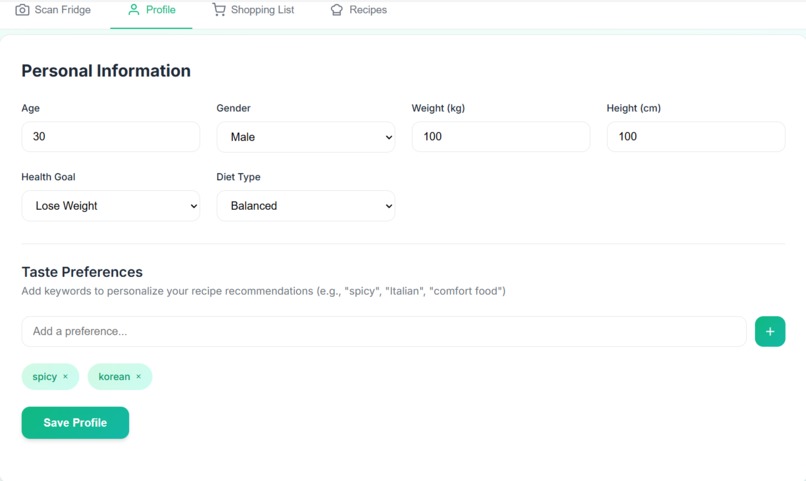Viewport: 806px width, 481px height.
Task: Click the Personal Information heading
Action: [106, 71]
